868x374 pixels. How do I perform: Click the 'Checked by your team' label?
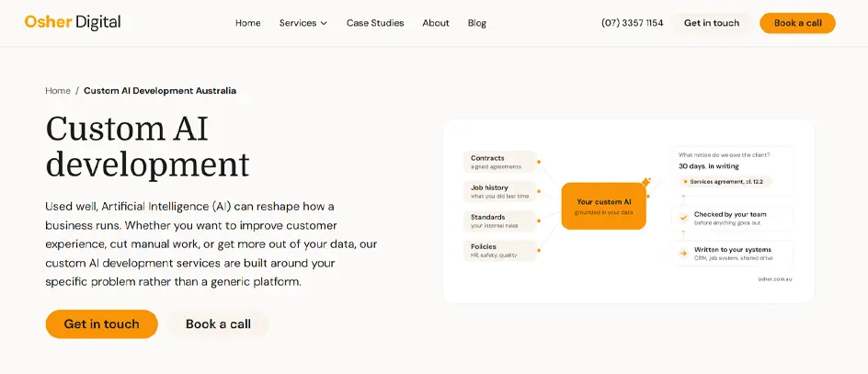click(x=730, y=214)
